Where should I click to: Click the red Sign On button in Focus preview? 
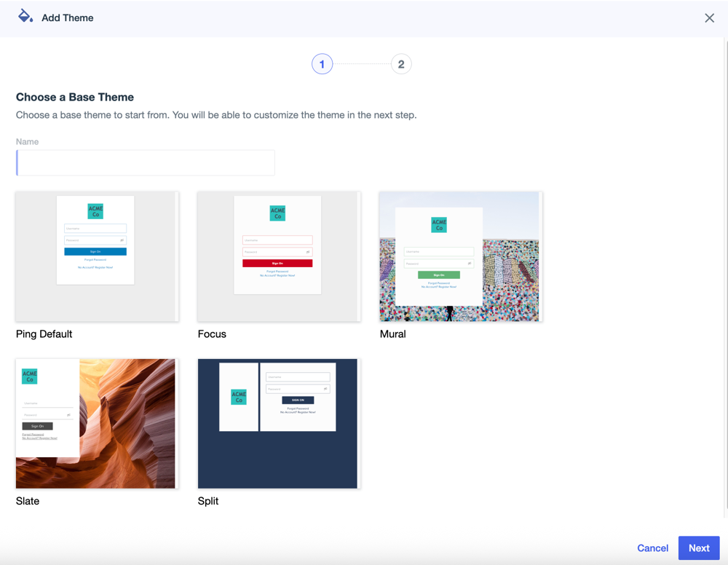point(277,264)
